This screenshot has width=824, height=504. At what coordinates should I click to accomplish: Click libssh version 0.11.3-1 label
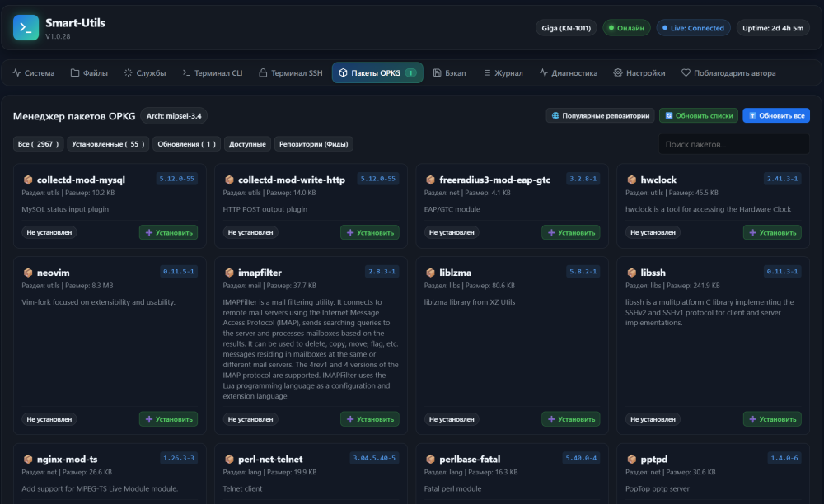coord(783,272)
